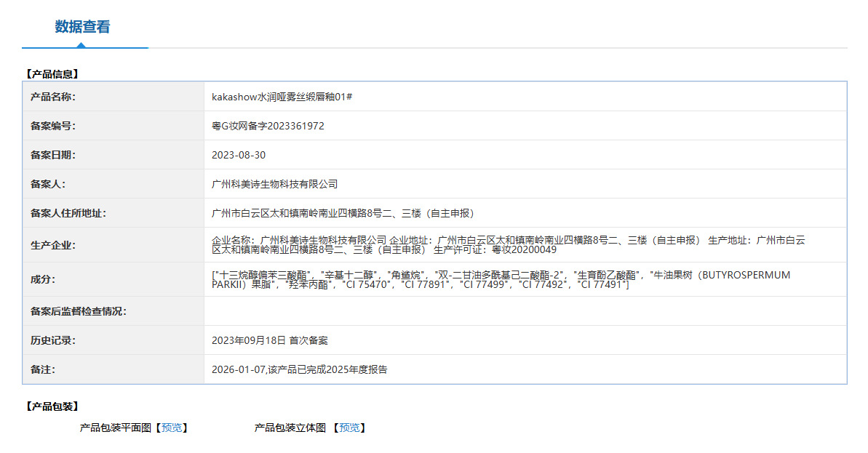Click the 【产品包装】 section heading
Screen dimensions: 868x453
52,406
